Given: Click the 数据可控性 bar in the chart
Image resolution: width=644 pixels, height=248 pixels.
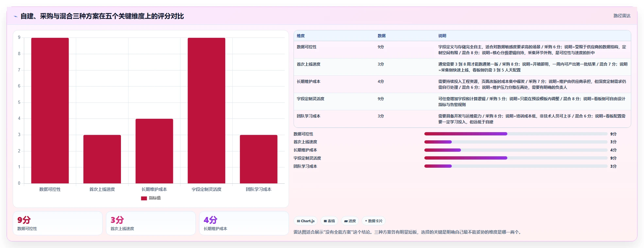Looking at the screenshot, I should pos(50,111).
